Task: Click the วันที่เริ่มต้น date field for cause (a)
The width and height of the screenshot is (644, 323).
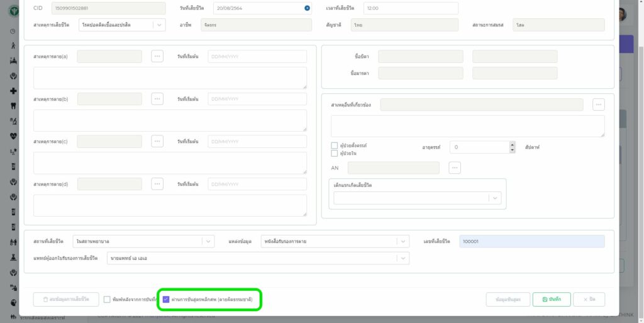Action: [x=257, y=57]
